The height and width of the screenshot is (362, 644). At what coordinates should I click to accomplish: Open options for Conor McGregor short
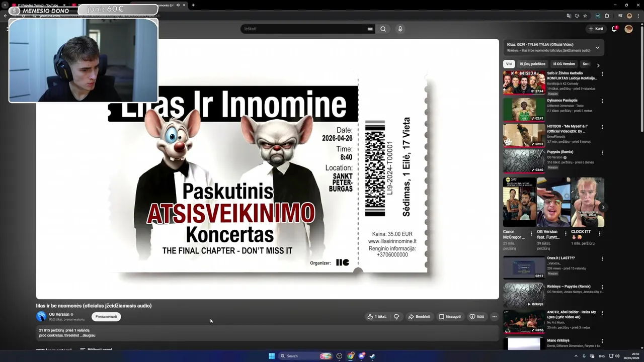(x=531, y=233)
